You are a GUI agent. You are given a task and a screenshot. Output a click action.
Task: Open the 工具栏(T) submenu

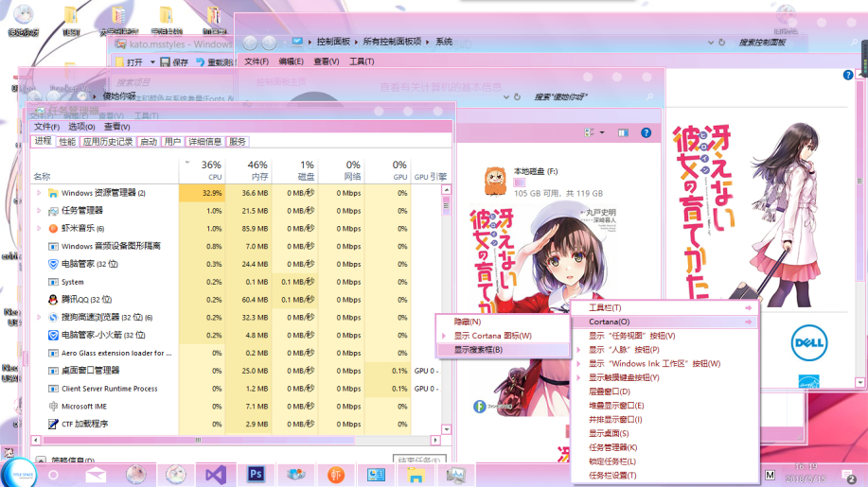[x=664, y=308]
